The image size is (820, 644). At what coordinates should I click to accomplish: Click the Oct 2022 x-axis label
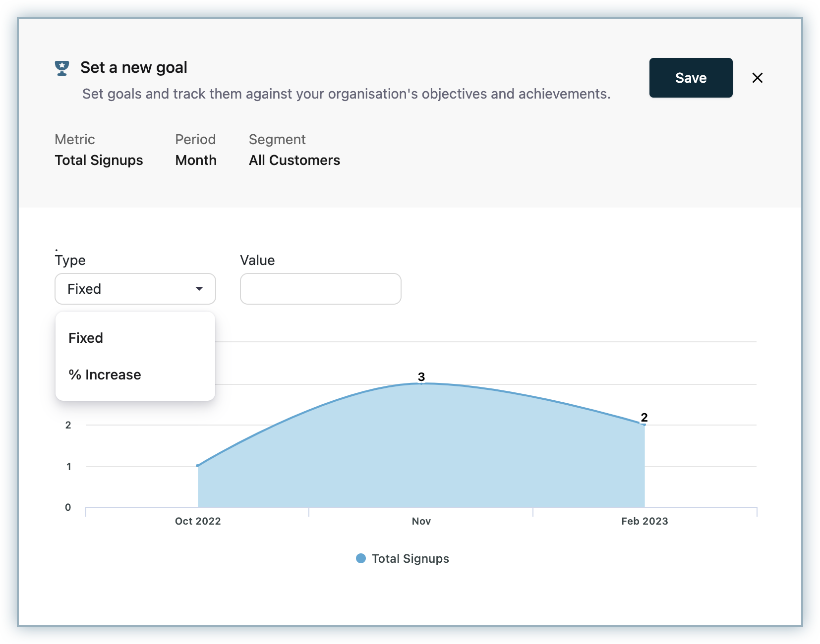pyautogui.click(x=198, y=521)
